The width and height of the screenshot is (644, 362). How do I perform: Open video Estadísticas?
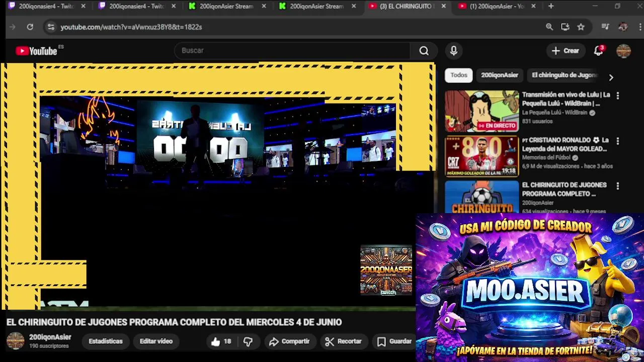106,341
